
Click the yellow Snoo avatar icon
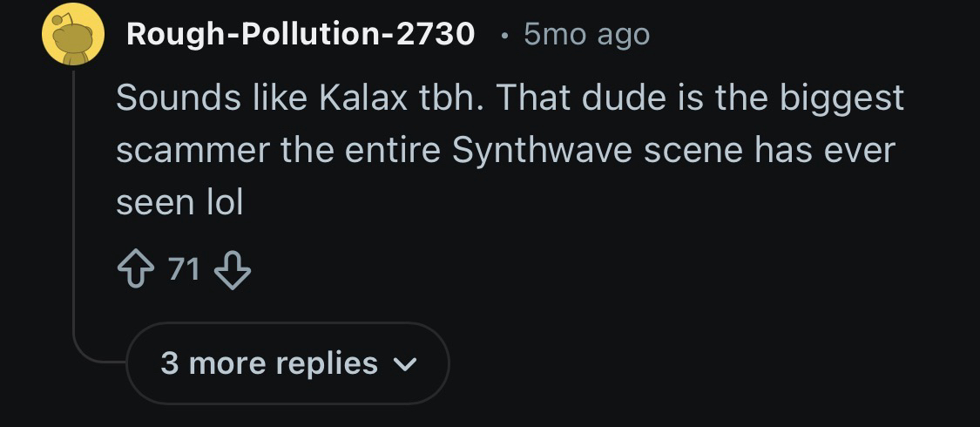[x=74, y=34]
